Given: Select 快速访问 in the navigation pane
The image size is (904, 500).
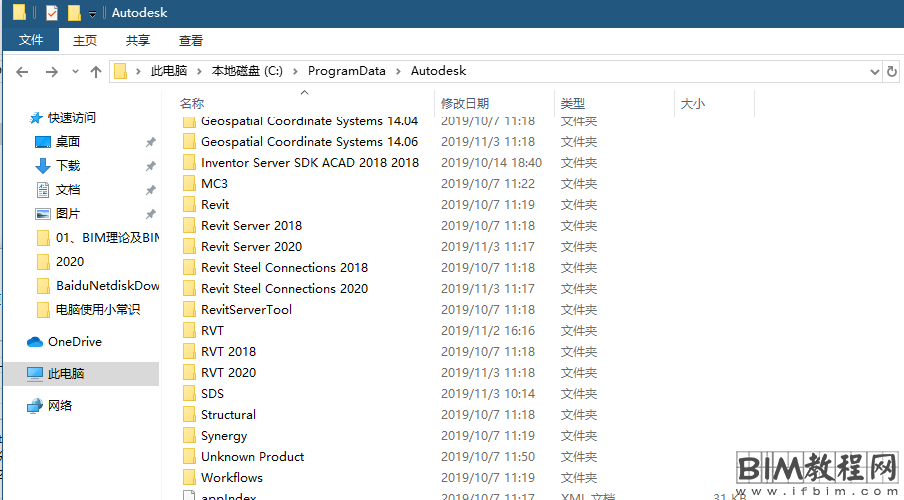Looking at the screenshot, I should (x=71, y=118).
